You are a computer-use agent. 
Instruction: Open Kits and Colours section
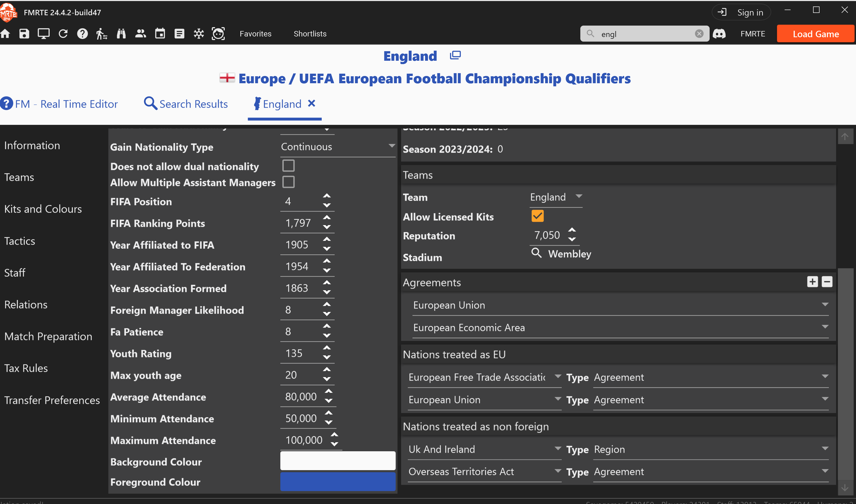click(43, 209)
